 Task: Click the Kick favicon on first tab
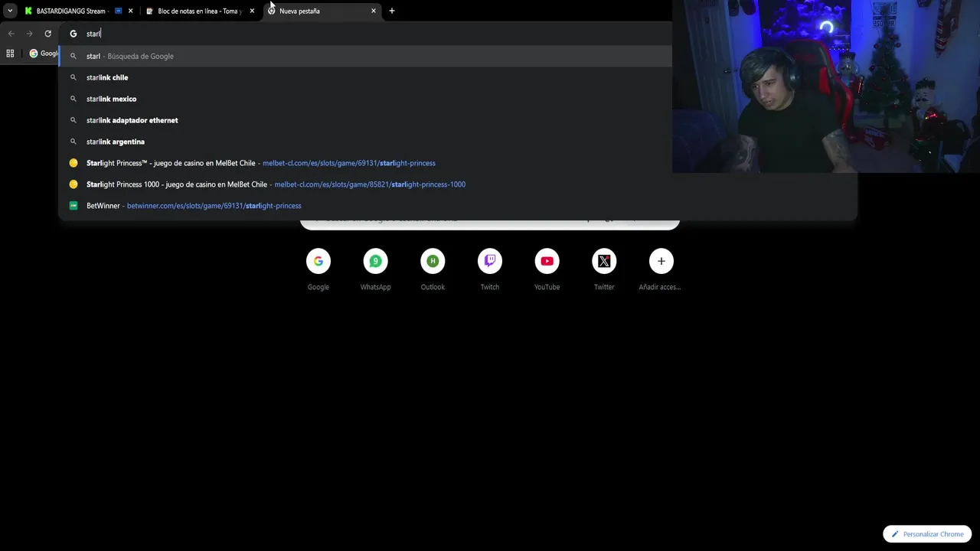[x=28, y=11]
